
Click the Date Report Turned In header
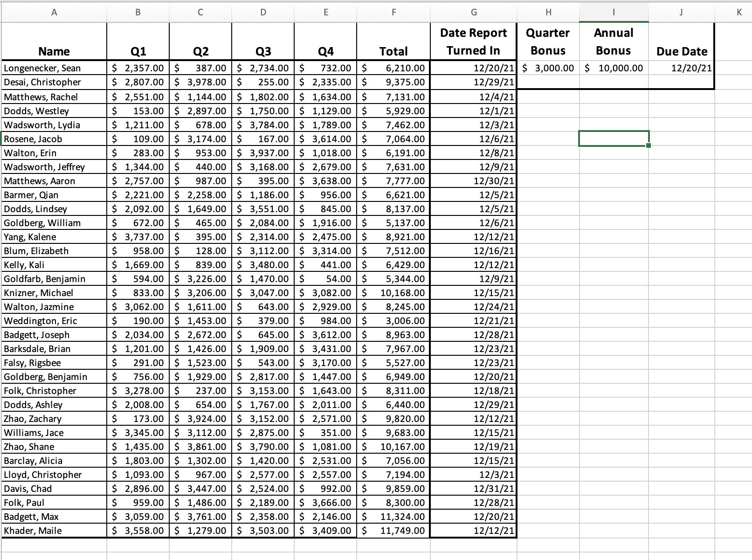[x=473, y=41]
